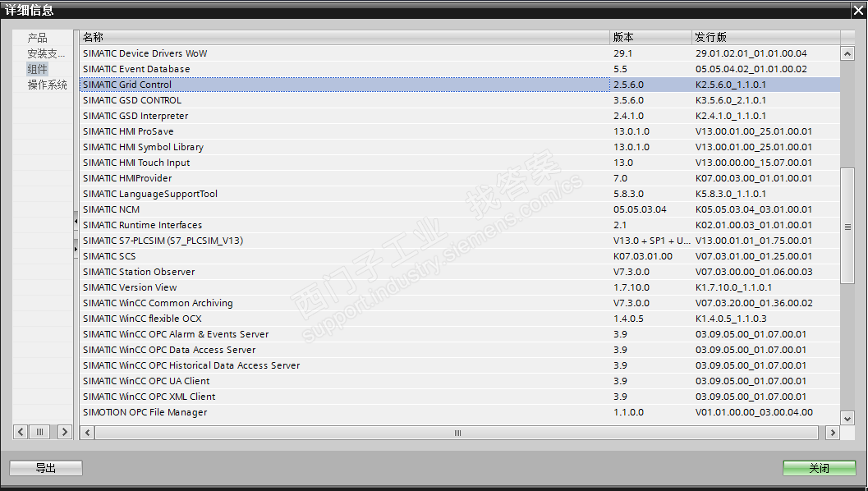The width and height of the screenshot is (868, 491).
Task: Click release cell 29.01.02.01_01.01.00.04
Action: coord(766,53)
